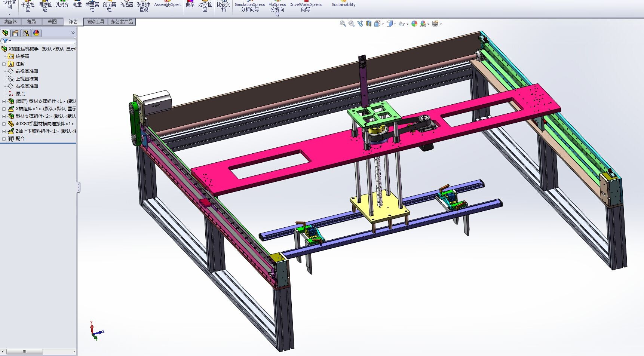The image size is (644, 356).
Task: Switch to the 渲染工具 tab
Action: pyautogui.click(x=96, y=22)
